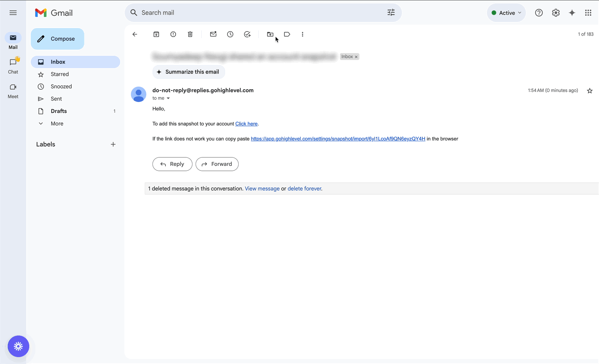Toggle the Active status indicator
Screen dimensions: 599x364
click(506, 13)
